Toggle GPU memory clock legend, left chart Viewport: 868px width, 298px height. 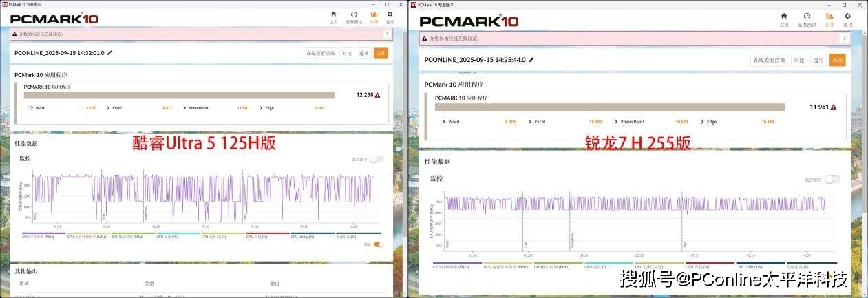tap(88, 235)
